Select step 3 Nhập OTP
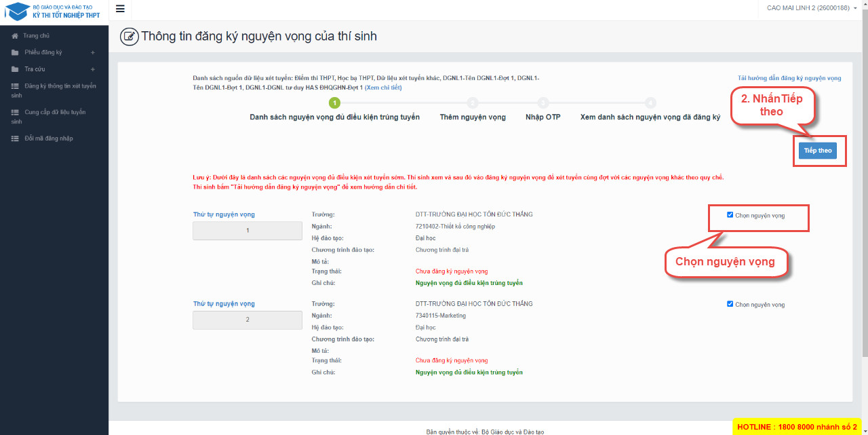The image size is (868, 435). click(x=543, y=103)
